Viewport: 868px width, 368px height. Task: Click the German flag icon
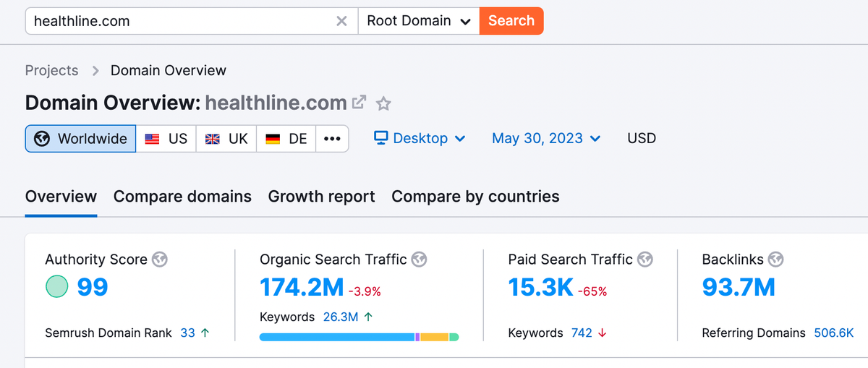273,139
